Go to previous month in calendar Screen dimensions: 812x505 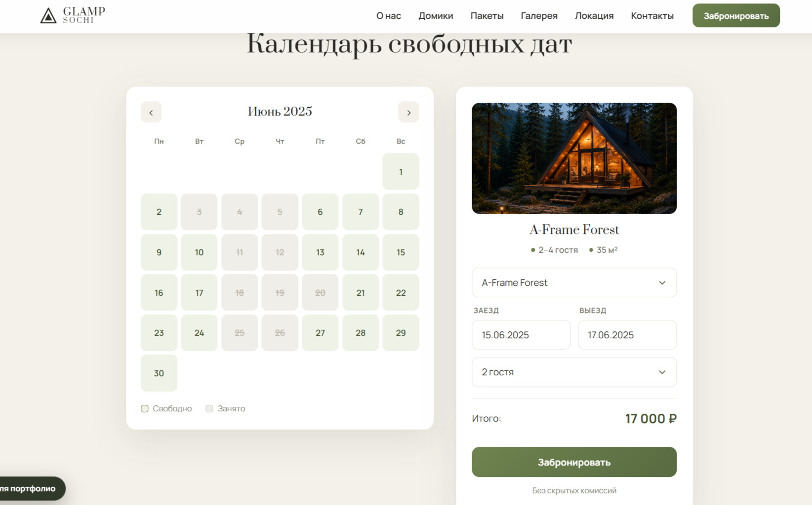click(x=151, y=112)
